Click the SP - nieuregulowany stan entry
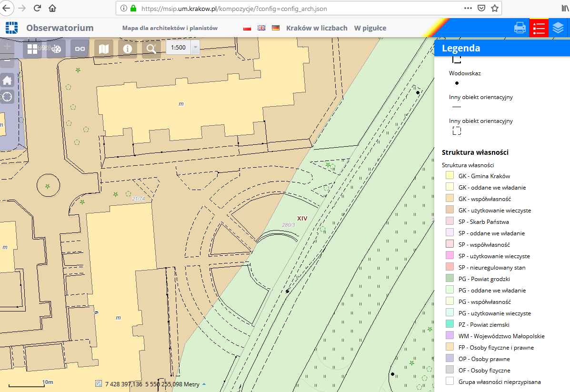Viewport: 570px width, 392px height. [x=492, y=268]
